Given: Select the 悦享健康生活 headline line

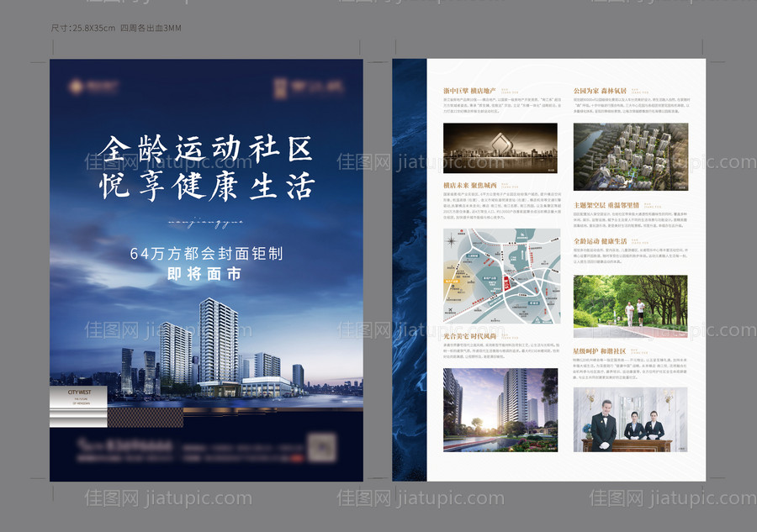Looking at the screenshot, I should [x=205, y=186].
